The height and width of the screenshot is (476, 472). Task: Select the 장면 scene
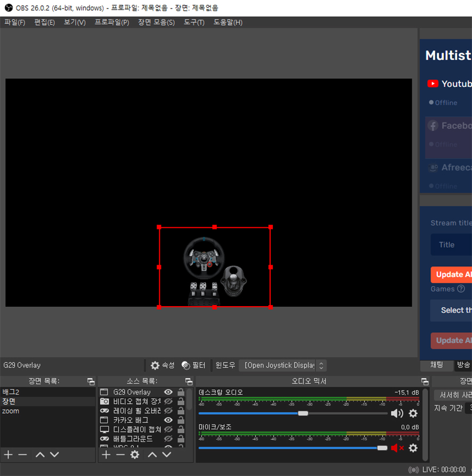tap(48, 401)
